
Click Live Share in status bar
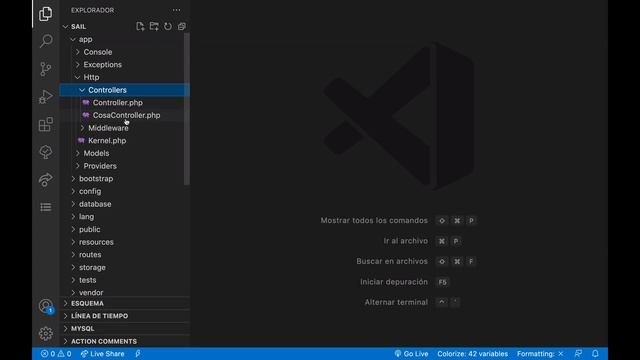click(x=102, y=354)
